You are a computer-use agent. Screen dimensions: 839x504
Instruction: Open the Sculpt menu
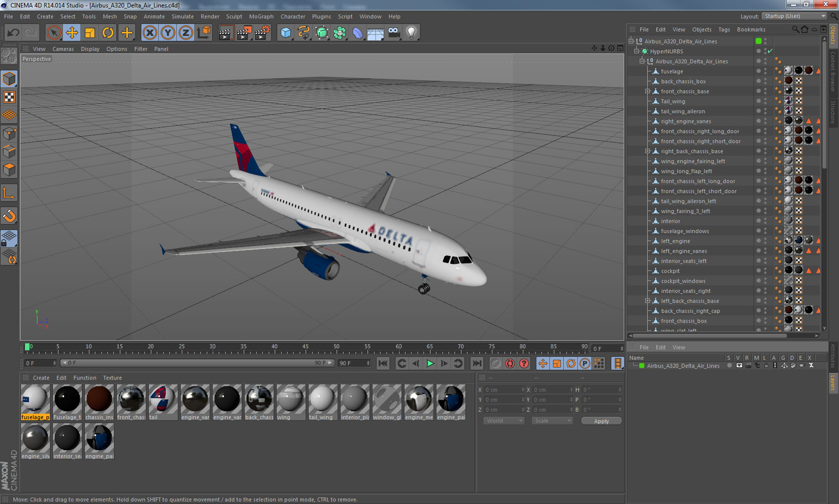(234, 16)
